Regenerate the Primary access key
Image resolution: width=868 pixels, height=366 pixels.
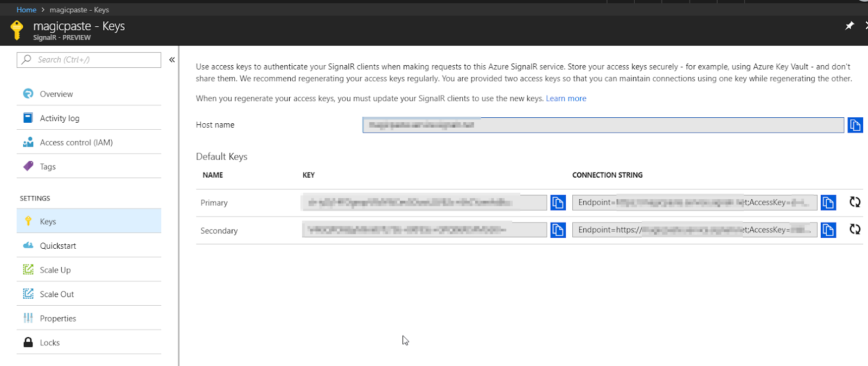855,202
